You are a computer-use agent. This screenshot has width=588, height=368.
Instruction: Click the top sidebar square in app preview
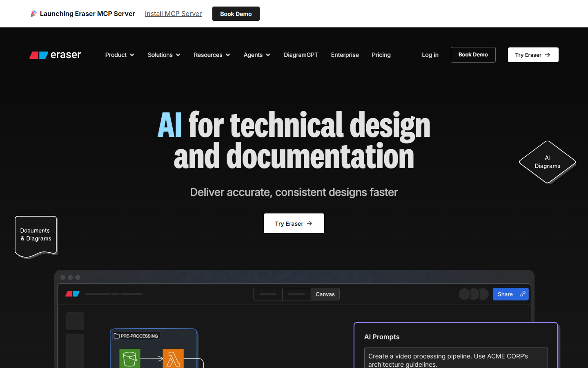click(75, 321)
